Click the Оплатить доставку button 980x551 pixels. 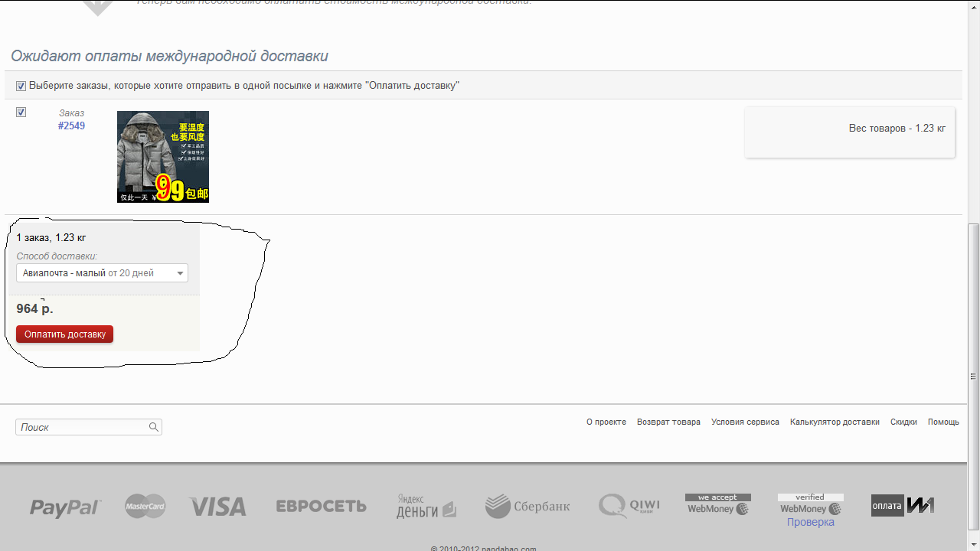[64, 334]
